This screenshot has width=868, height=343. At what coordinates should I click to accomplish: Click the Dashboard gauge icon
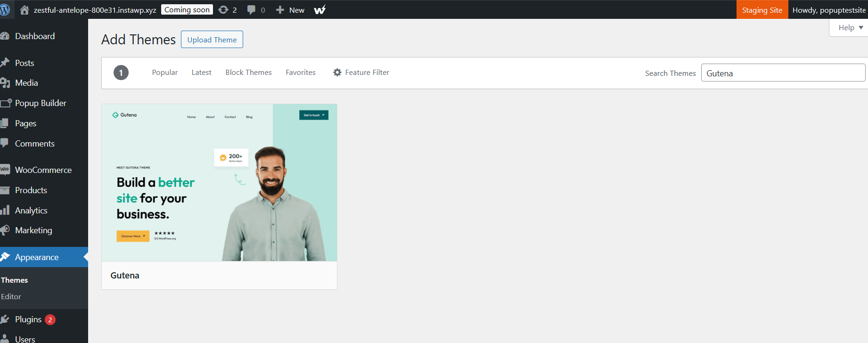tap(5, 36)
